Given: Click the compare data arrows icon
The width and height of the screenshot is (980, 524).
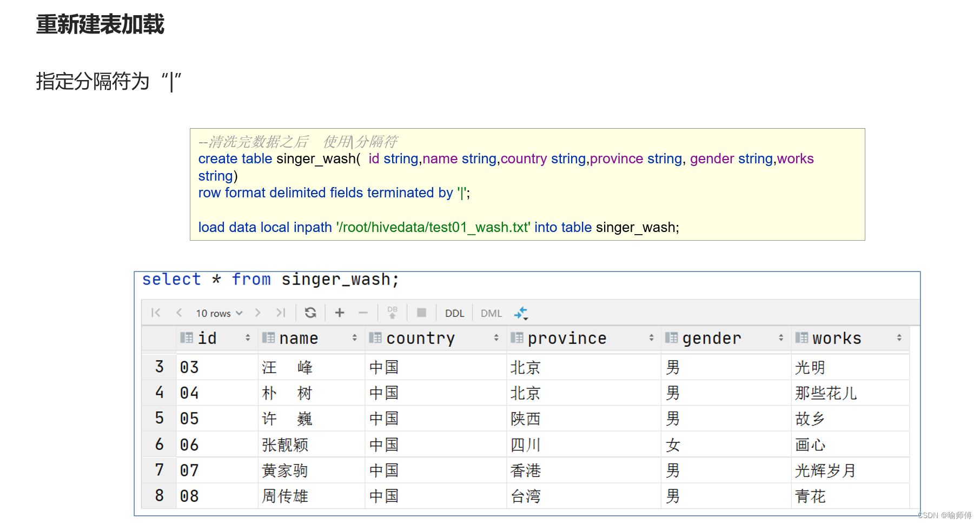Looking at the screenshot, I should (521, 313).
